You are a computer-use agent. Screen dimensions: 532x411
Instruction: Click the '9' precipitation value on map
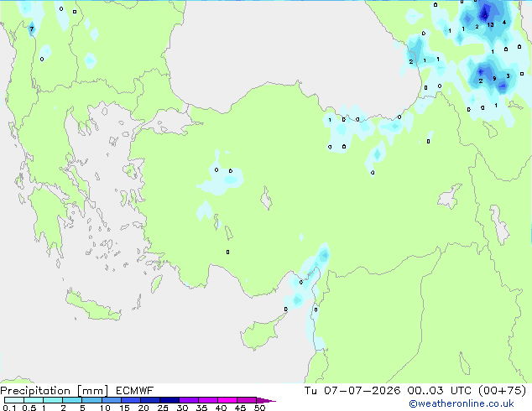click(494, 78)
